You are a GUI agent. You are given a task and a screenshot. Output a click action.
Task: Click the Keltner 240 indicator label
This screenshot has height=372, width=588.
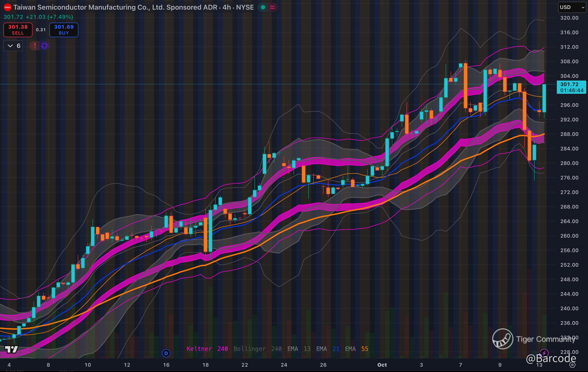[x=207, y=348]
